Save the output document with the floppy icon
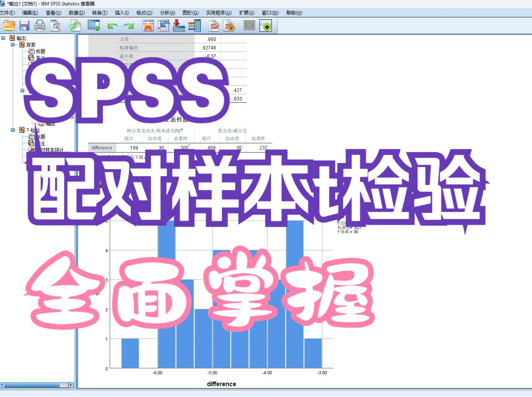This screenshot has height=397, width=532. [x=24, y=26]
